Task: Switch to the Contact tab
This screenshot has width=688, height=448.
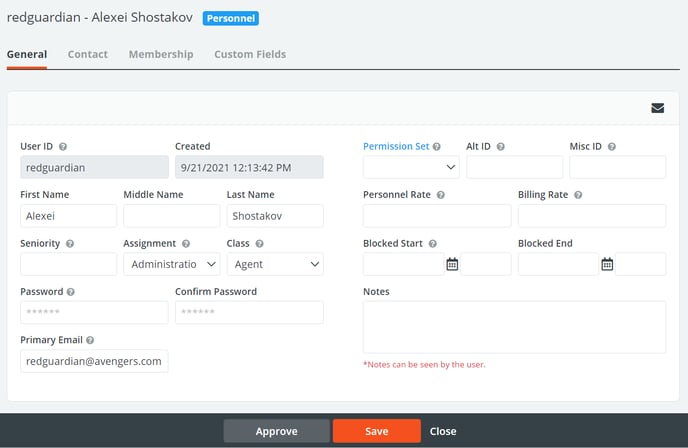Action: 88,54
